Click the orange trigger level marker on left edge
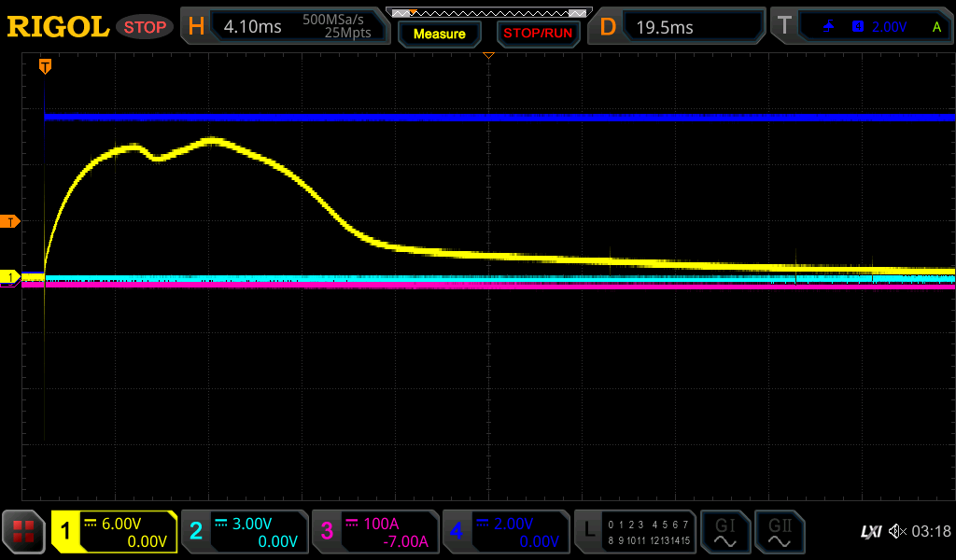956x560 pixels. (x=10, y=221)
